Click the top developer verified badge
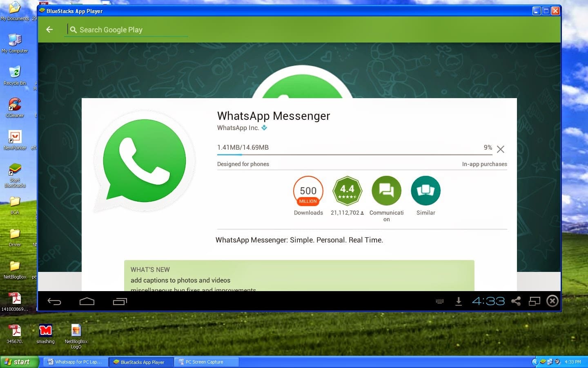588x368 pixels. click(264, 128)
